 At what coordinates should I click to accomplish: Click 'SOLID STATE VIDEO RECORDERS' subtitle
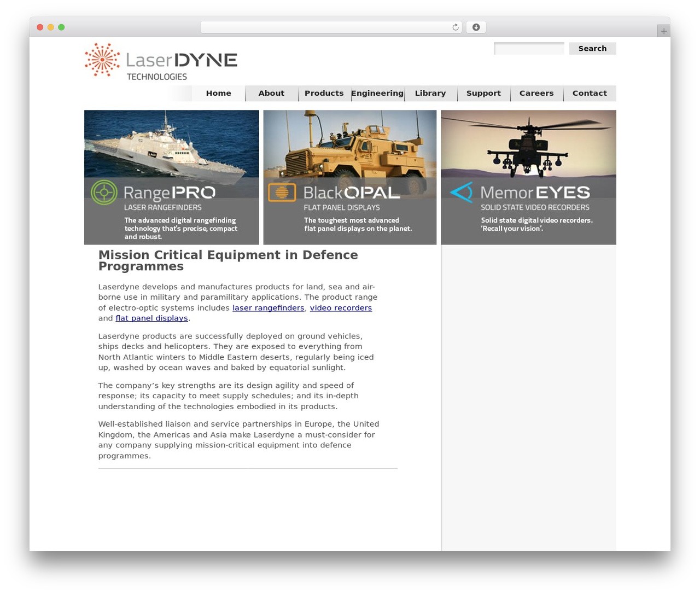535,208
